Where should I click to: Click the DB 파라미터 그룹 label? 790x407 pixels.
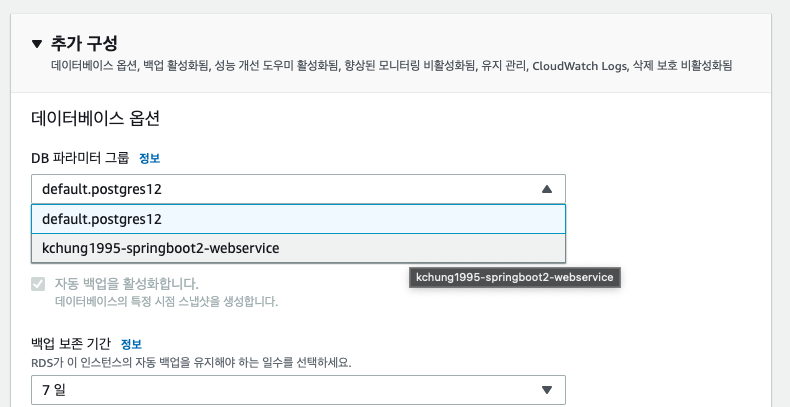80,158
